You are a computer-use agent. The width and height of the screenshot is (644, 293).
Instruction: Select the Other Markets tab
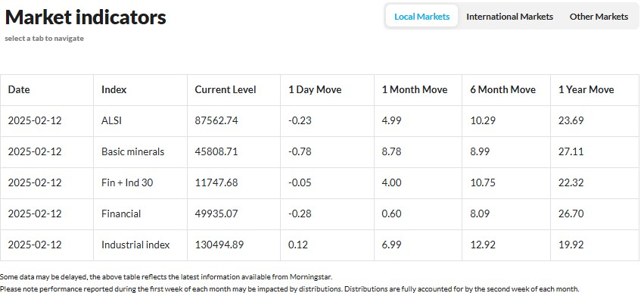(599, 17)
